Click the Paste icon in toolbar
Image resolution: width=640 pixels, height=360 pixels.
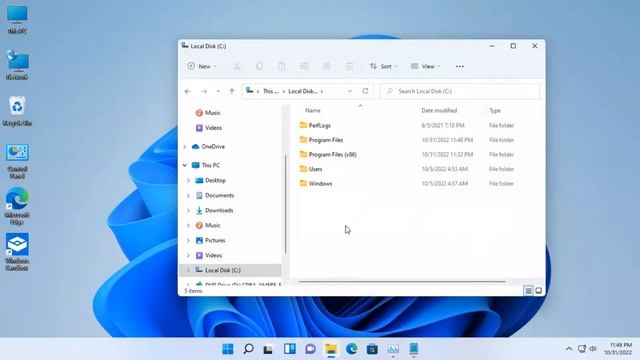click(282, 66)
